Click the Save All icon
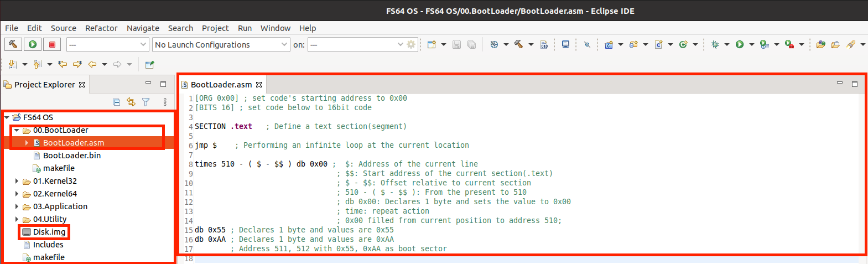Image resolution: width=868 pixels, height=264 pixels. pos(471,44)
